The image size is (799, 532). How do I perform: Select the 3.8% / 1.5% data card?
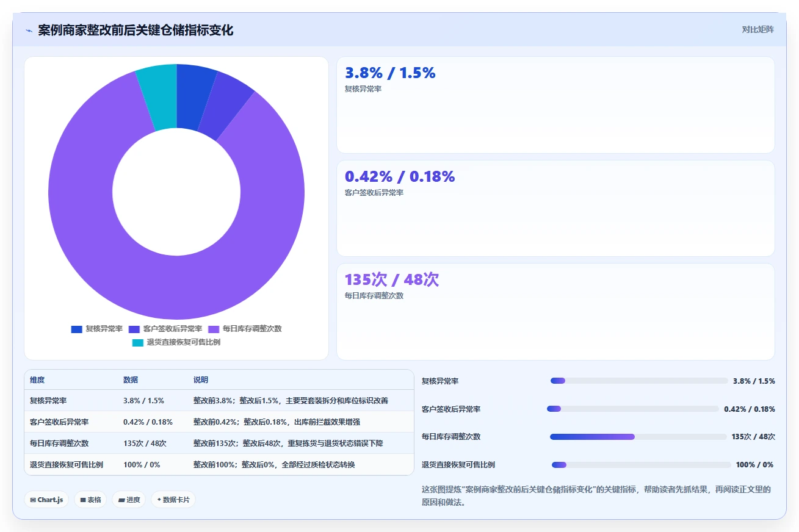555,105
